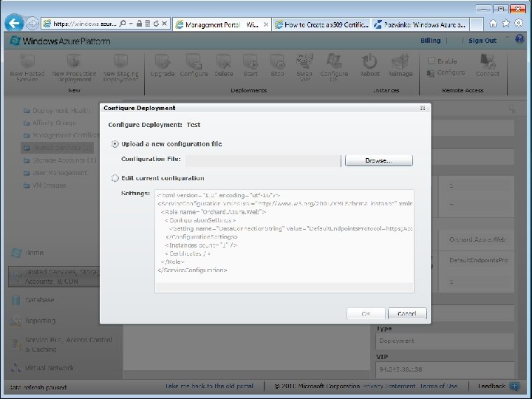Screen dimensions: 532x399
Task: Close the Configure Deployment dialog
Action: pyautogui.click(x=423, y=108)
